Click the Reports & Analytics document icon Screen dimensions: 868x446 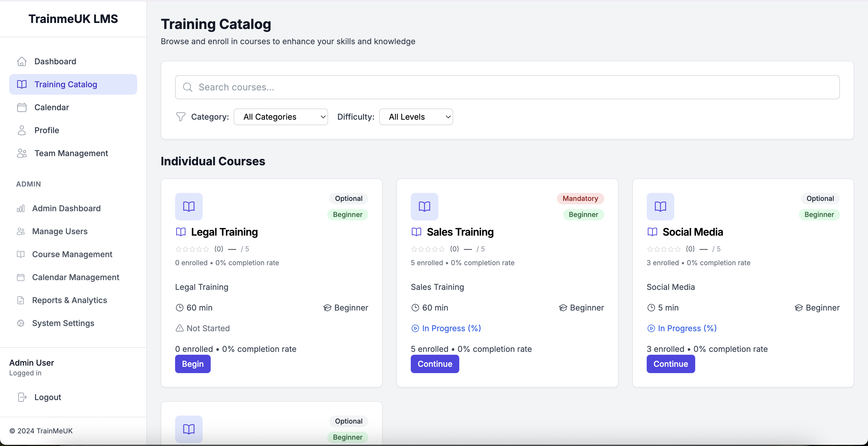[x=21, y=300]
